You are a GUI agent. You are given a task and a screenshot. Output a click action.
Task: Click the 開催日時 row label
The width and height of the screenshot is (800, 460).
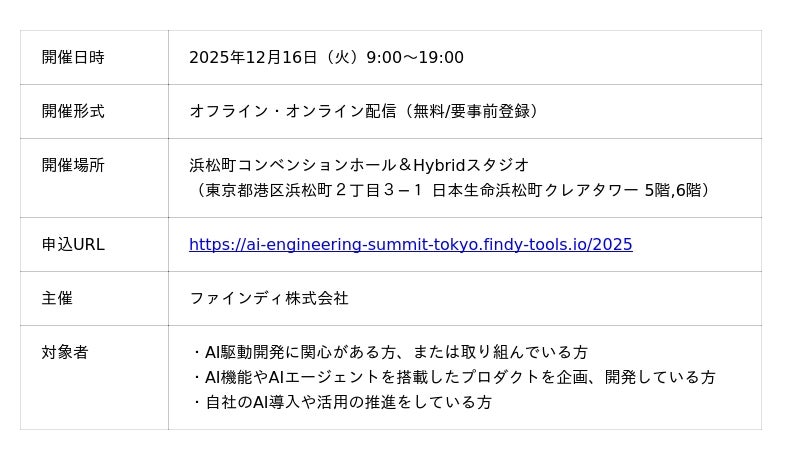(x=73, y=57)
